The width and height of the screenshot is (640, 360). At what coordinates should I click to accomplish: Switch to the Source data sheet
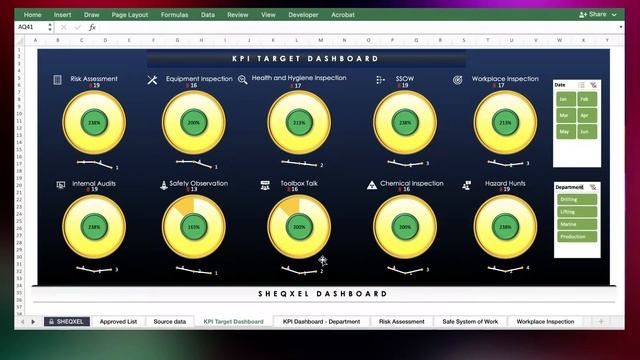click(170, 322)
